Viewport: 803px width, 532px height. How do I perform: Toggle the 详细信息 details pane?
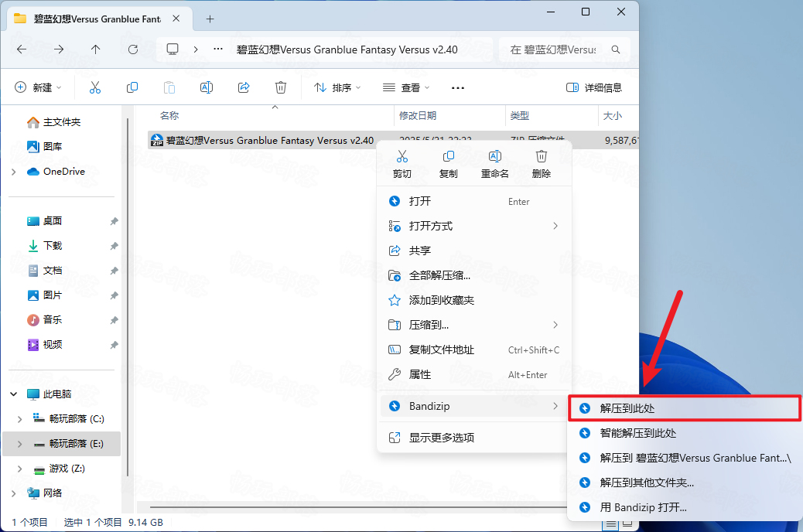point(594,87)
